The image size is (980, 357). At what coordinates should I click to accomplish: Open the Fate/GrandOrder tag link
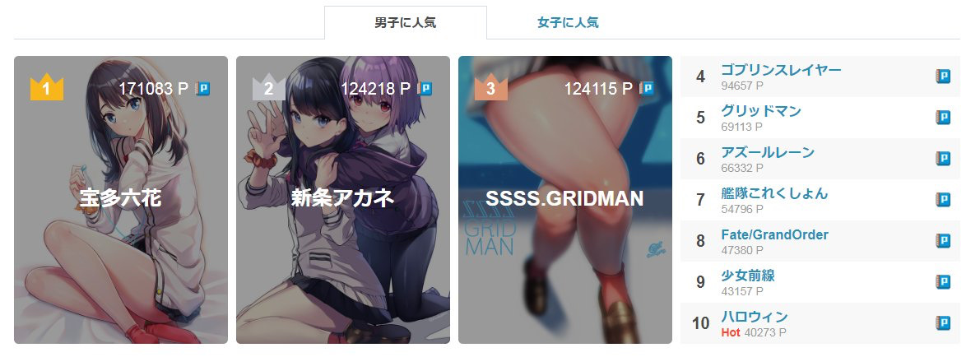pyautogui.click(x=774, y=234)
